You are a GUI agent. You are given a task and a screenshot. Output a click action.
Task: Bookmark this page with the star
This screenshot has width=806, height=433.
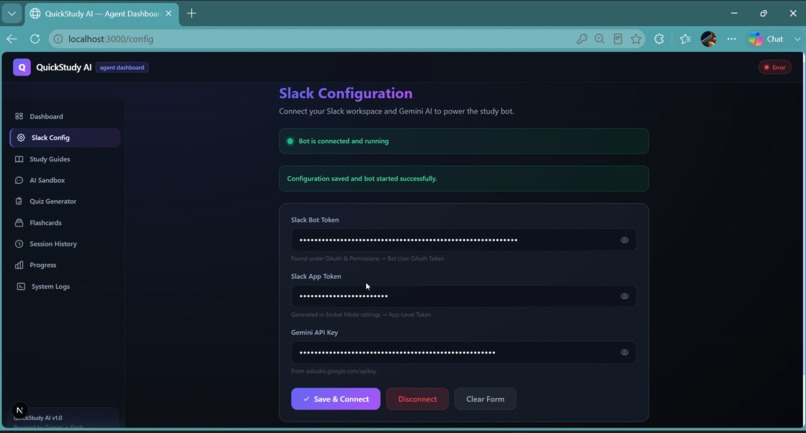coord(636,39)
